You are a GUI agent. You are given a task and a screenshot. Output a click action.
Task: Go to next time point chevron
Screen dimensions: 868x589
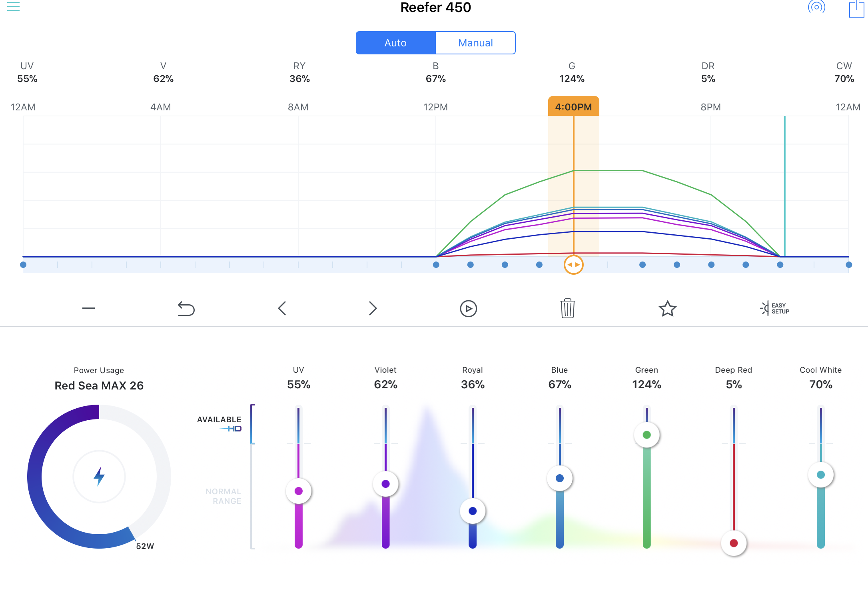[x=373, y=308]
